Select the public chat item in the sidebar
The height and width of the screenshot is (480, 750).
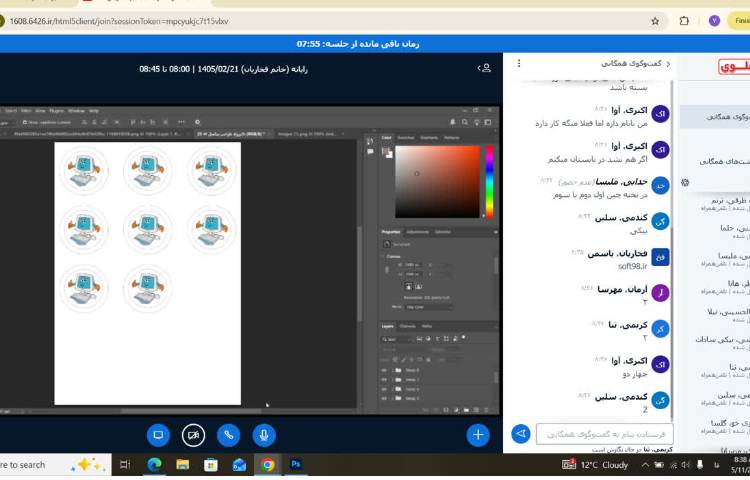click(x=715, y=117)
